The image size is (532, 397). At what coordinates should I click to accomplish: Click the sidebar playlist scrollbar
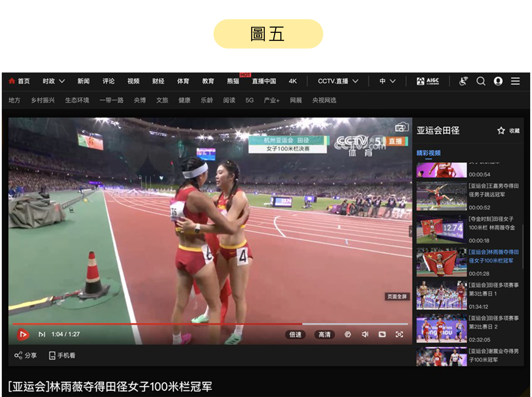click(x=523, y=246)
